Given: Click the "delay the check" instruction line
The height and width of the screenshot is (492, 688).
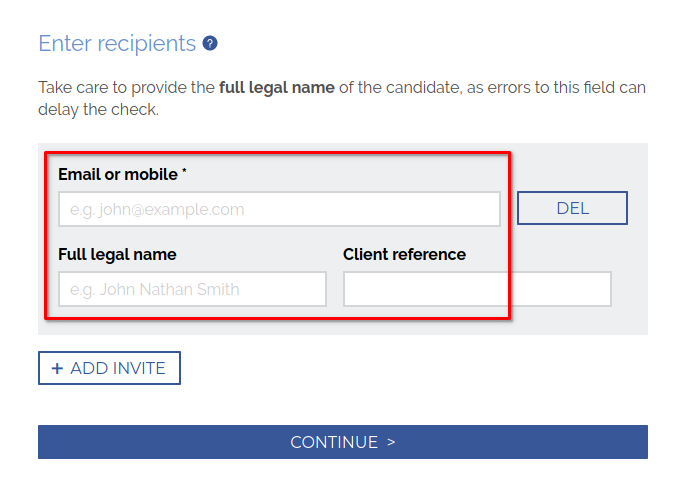Looking at the screenshot, I should (x=98, y=110).
